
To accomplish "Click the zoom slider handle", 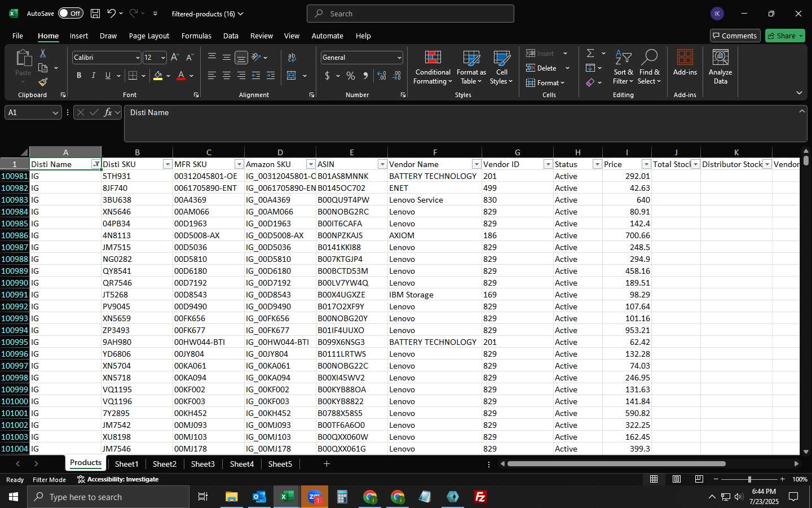I will click(749, 479).
